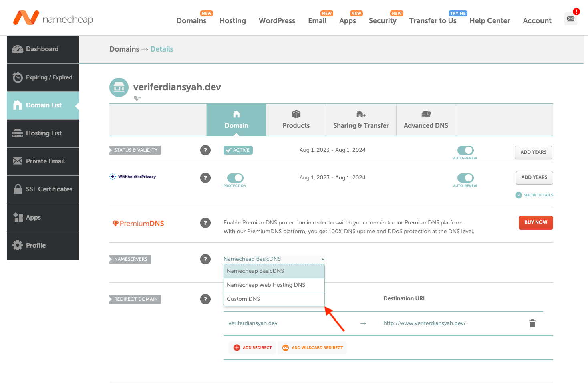This screenshot has width=588, height=383.
Task: Click the domain storefront icon beside veriferdiansyah.dev
Action: tap(119, 87)
